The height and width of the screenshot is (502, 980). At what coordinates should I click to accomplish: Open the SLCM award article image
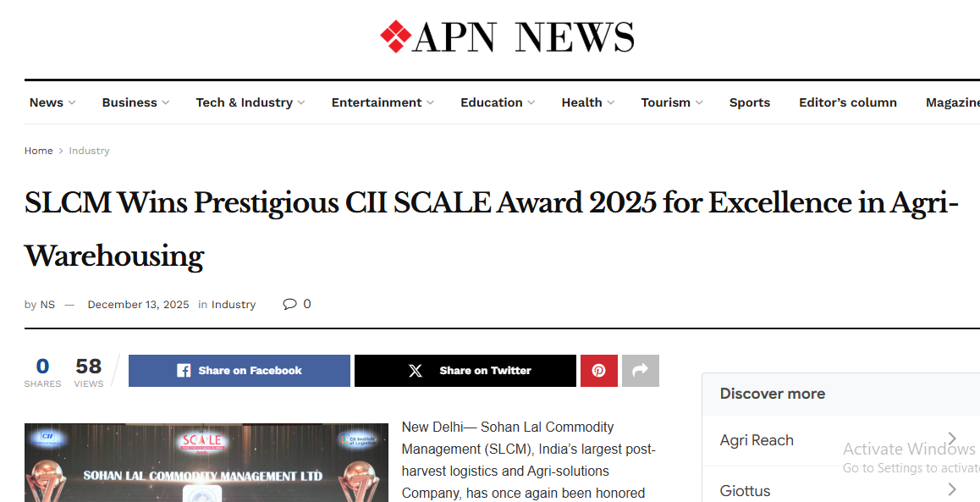tap(206, 462)
